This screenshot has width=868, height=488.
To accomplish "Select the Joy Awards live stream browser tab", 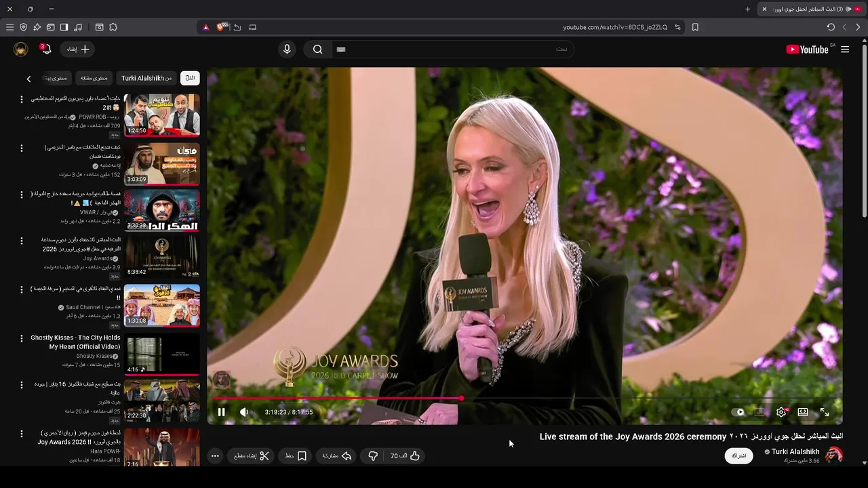I will click(812, 9).
